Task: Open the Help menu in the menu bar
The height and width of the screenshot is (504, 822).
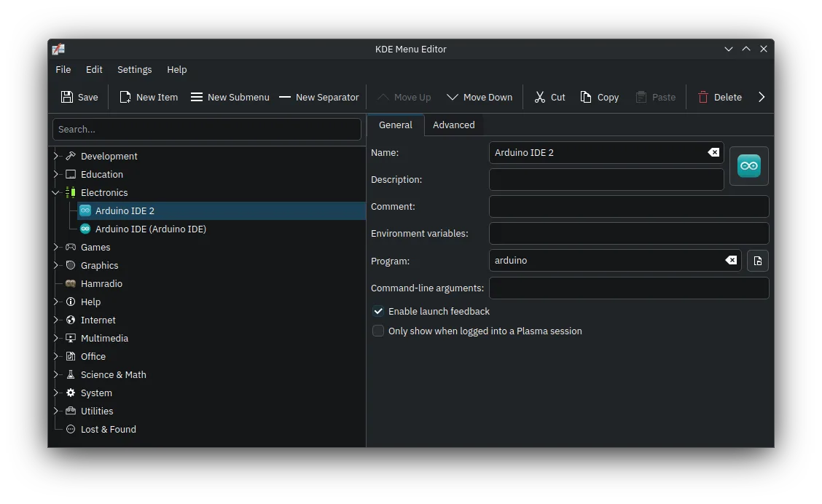Action: [176, 70]
